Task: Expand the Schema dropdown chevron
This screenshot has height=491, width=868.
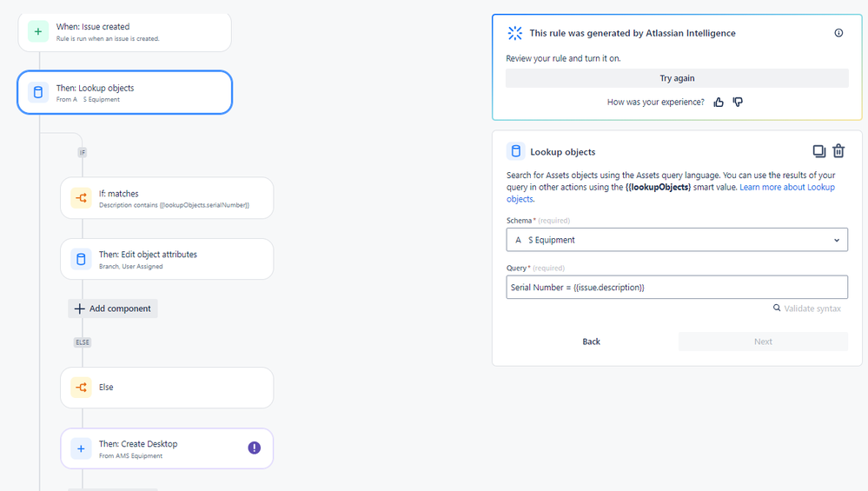Action: pos(837,240)
